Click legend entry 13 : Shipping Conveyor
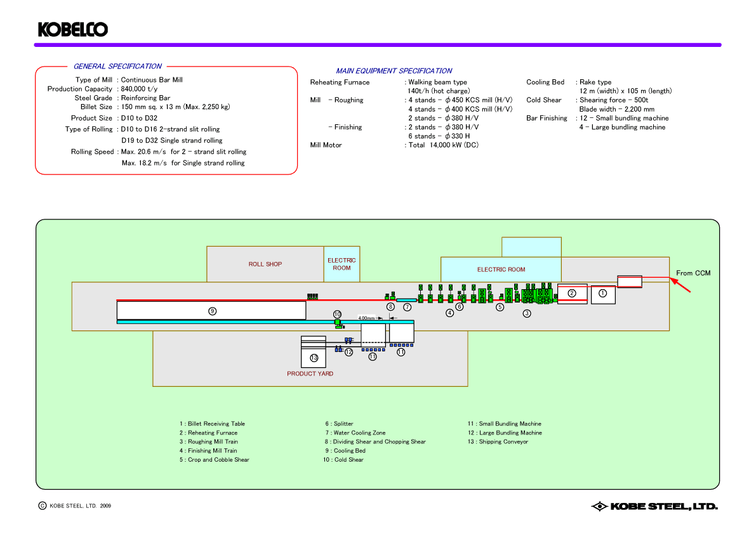756x534 pixels. (x=498, y=441)
